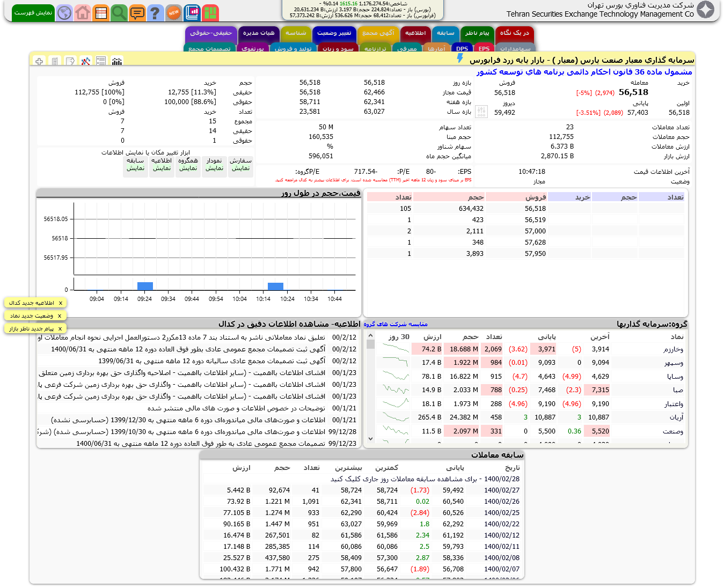Open the در یک نگاه tab
724x588 pixels.
point(515,33)
